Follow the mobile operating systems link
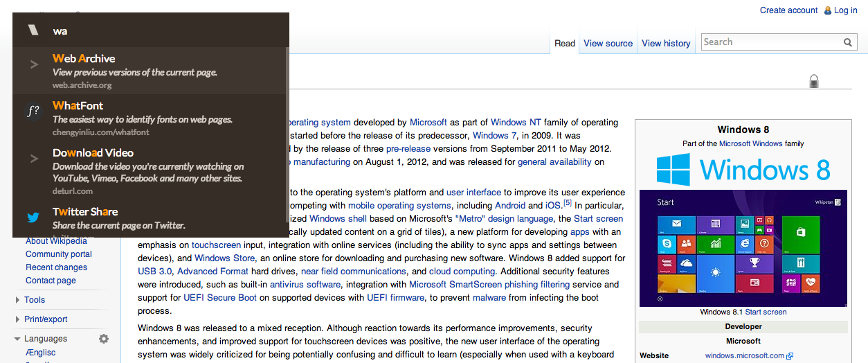This screenshot has width=868, height=363. [399, 206]
